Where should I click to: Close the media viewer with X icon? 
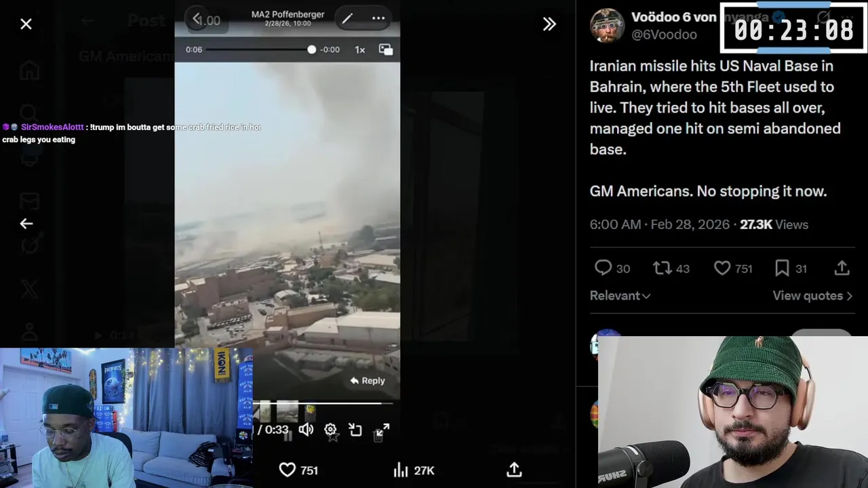pyautogui.click(x=26, y=24)
